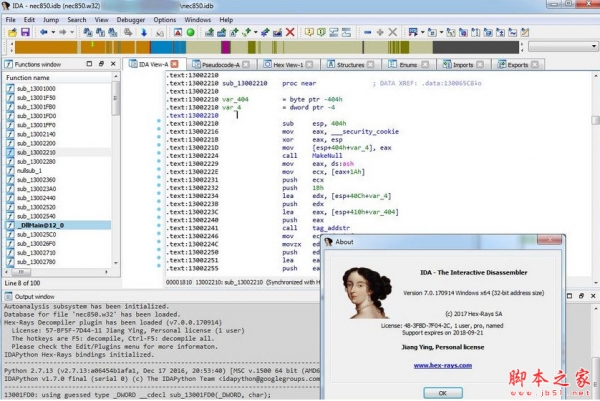Select _DllMain@12_0 in the functions list
This screenshot has width=600, height=401.
[40, 225]
